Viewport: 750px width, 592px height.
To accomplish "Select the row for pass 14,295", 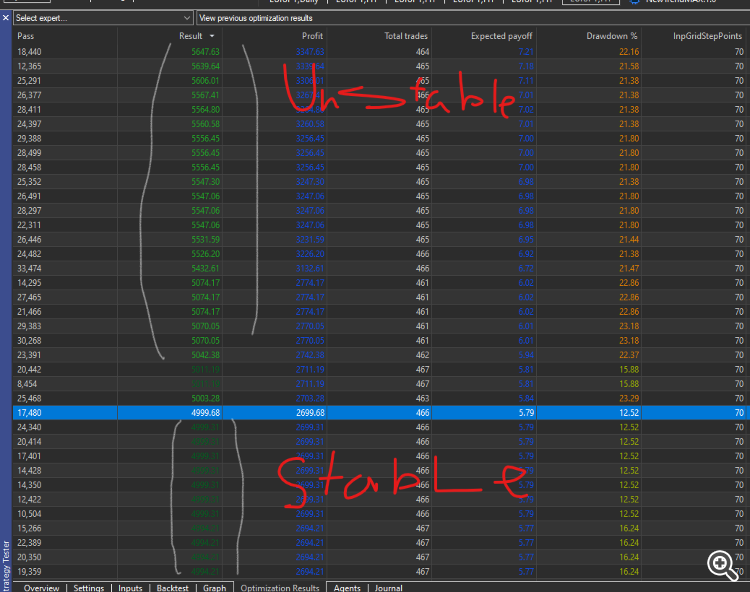I will (x=381, y=283).
